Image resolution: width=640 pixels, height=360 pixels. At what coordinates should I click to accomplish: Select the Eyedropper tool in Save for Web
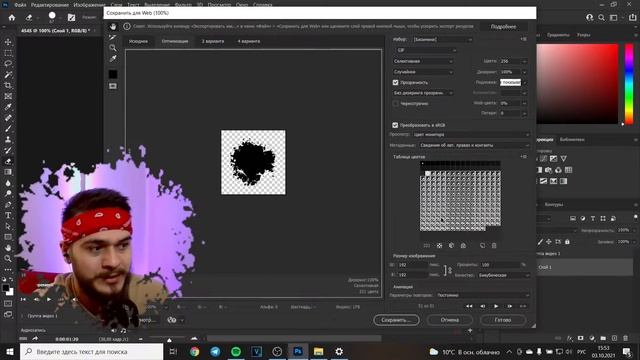(x=113, y=59)
